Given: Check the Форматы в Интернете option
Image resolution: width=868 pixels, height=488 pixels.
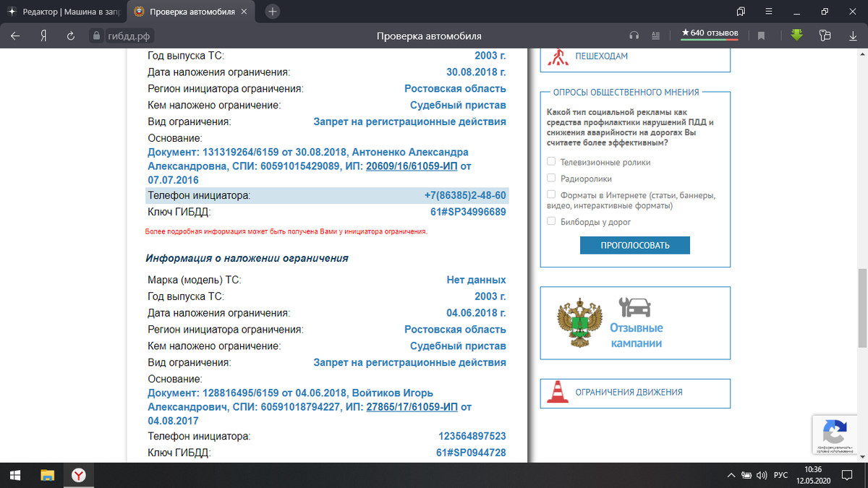Looking at the screenshot, I should tap(551, 194).
